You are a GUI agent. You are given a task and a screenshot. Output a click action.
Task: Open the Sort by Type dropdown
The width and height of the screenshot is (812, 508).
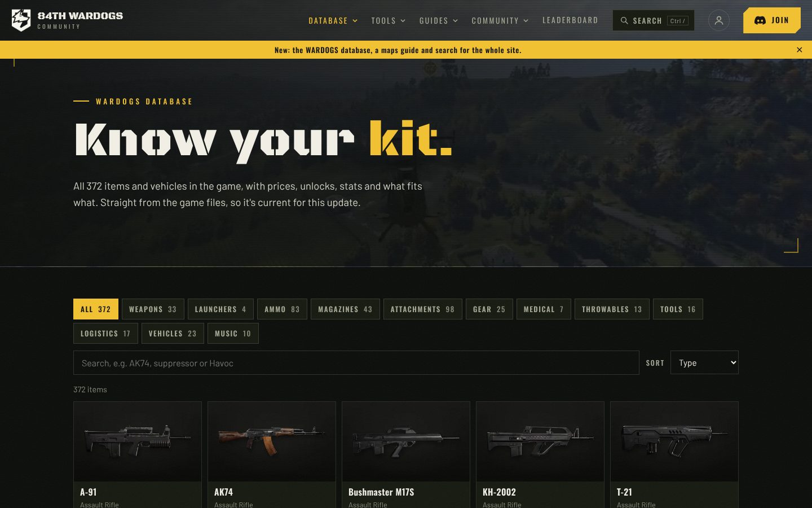[x=704, y=362]
